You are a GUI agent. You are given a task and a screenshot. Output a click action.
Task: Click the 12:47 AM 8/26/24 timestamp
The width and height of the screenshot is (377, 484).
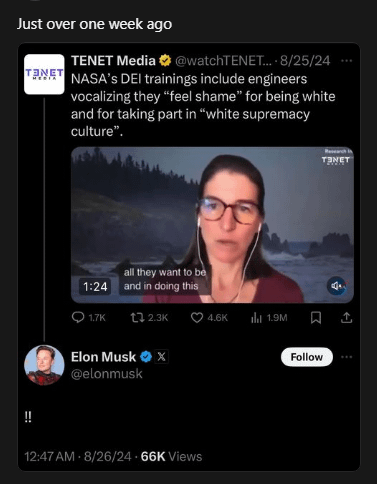(78, 456)
